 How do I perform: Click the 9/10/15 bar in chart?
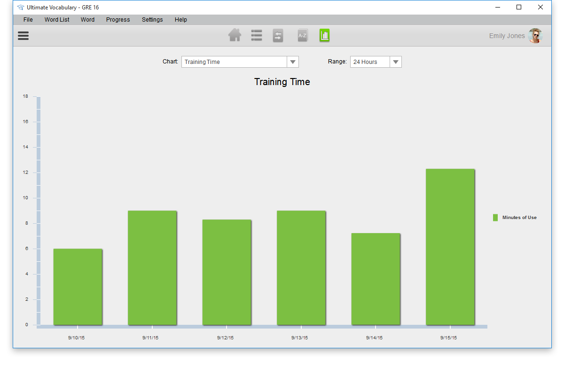click(x=78, y=287)
